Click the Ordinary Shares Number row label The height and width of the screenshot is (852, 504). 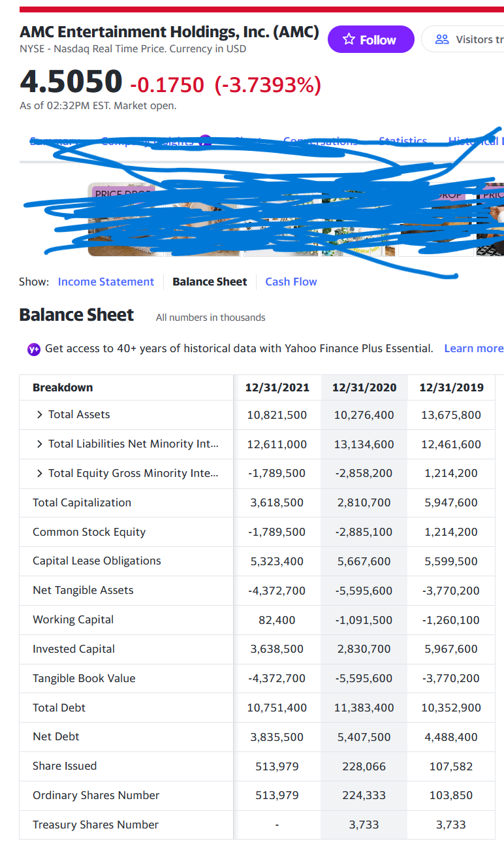tap(96, 795)
